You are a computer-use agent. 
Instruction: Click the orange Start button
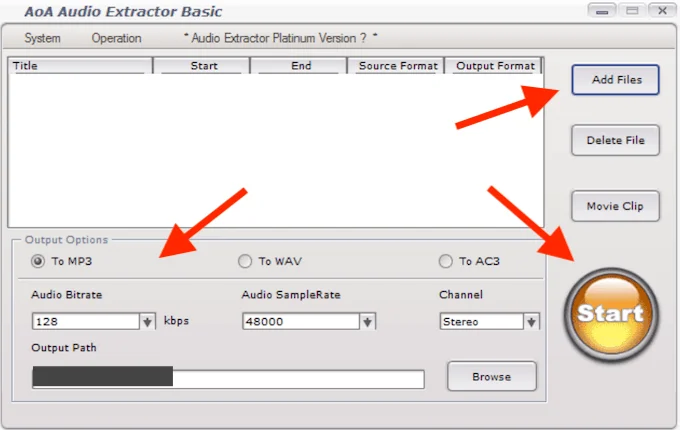(x=611, y=315)
